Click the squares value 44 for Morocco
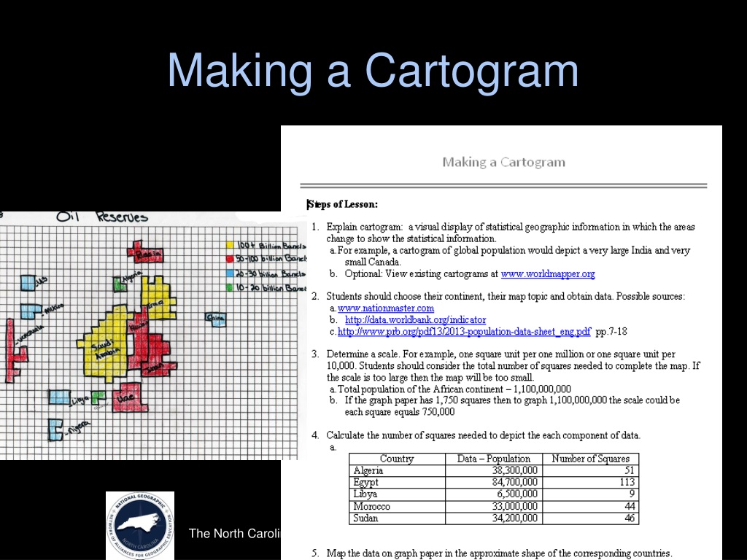The width and height of the screenshot is (747, 560). click(x=630, y=506)
